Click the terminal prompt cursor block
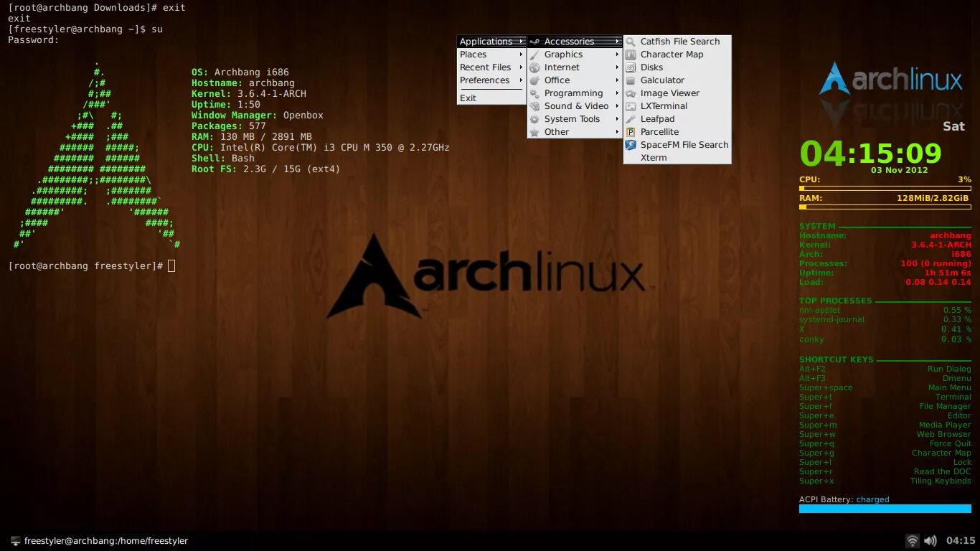The height and width of the screenshot is (551, 980). tap(171, 266)
